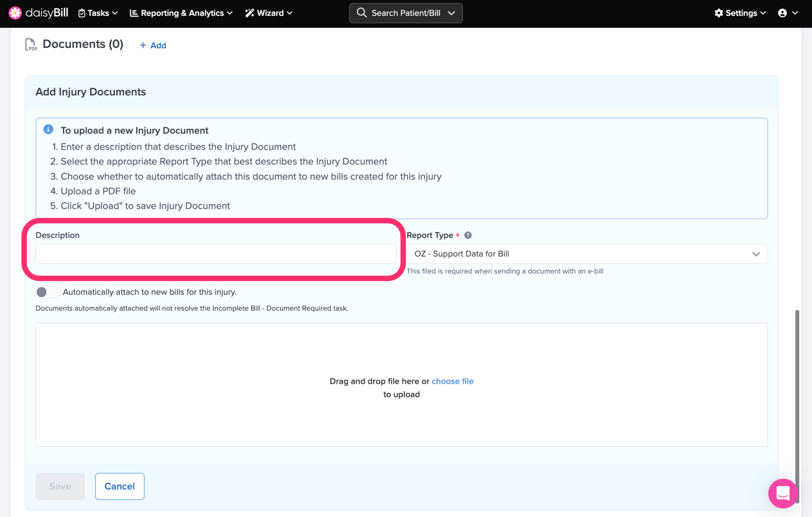Expand the Search Patient/Bill dropdown chevron

pos(451,13)
